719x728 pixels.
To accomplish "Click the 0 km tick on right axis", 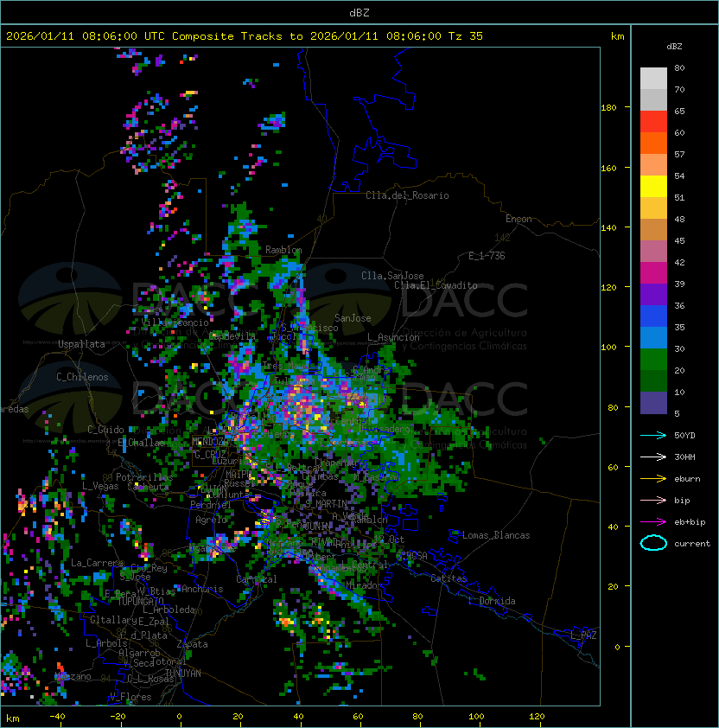I will pos(617,648).
